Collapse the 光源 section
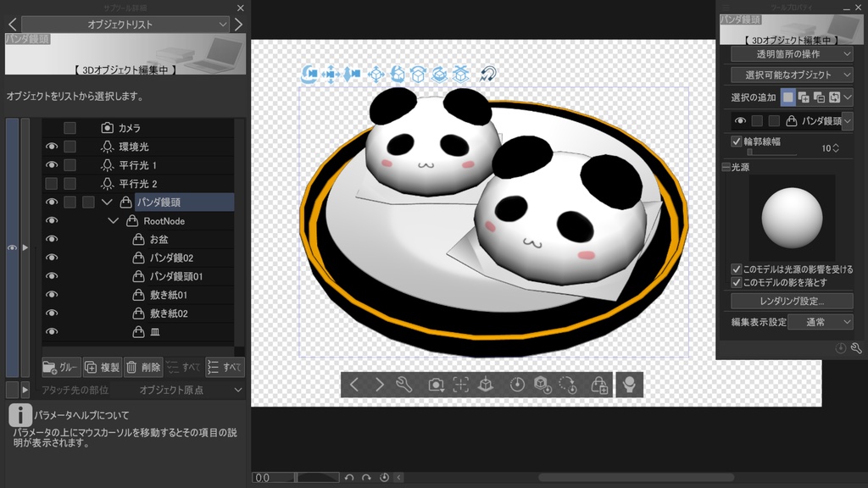This screenshot has width=868, height=488. pyautogui.click(x=726, y=167)
